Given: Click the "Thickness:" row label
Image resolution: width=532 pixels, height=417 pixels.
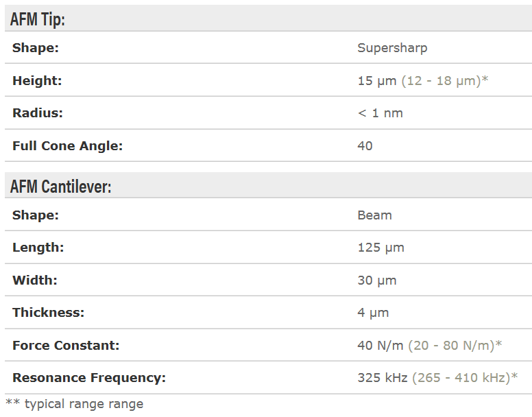Looking at the screenshot, I should pos(48,313).
